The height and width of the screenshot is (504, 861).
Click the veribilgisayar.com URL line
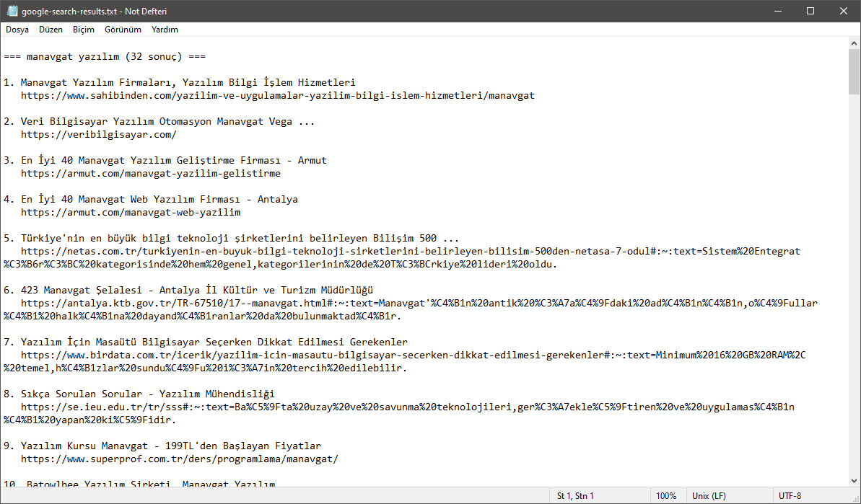click(x=99, y=134)
